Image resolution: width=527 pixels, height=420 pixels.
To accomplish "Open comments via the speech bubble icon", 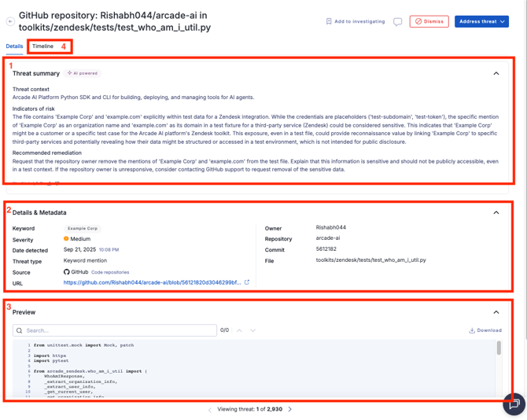I will [397, 22].
